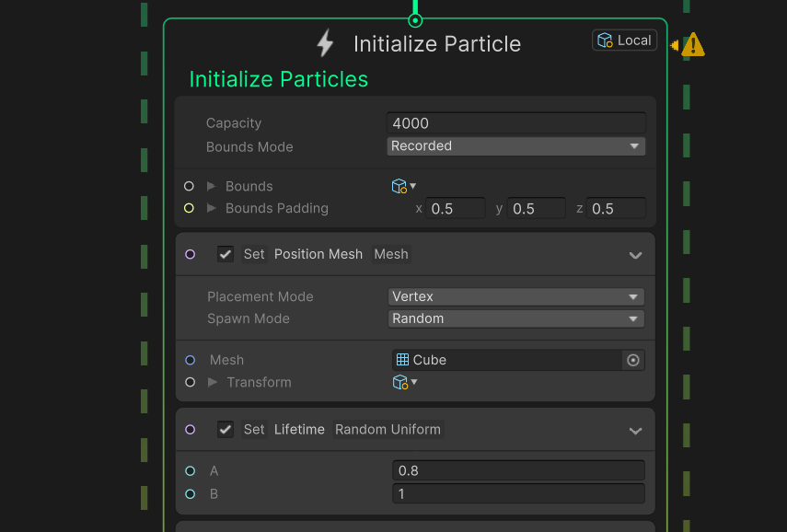Collapse the Set Lifetime block chevron

coord(635,431)
